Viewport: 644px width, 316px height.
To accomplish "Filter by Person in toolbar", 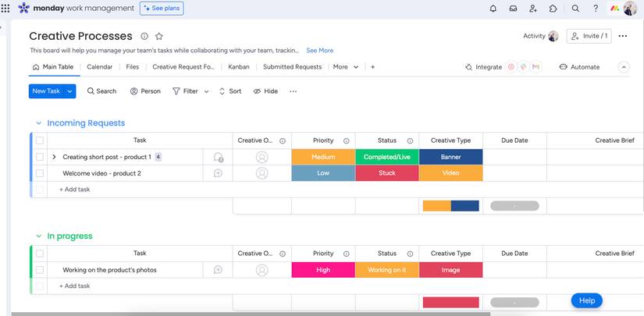I will 145,91.
